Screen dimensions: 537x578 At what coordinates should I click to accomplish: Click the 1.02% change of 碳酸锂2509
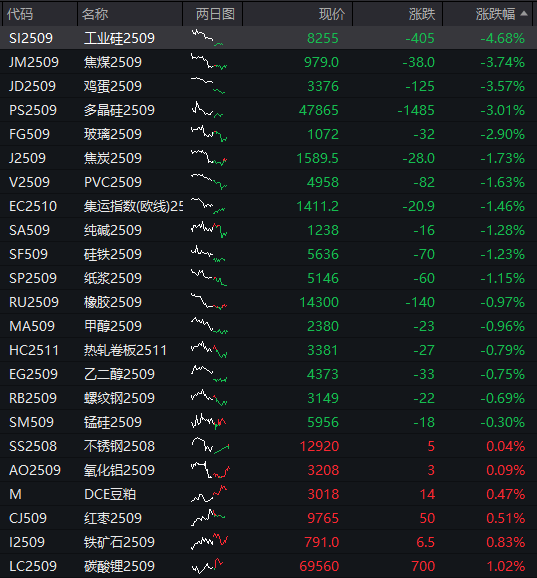click(506, 566)
